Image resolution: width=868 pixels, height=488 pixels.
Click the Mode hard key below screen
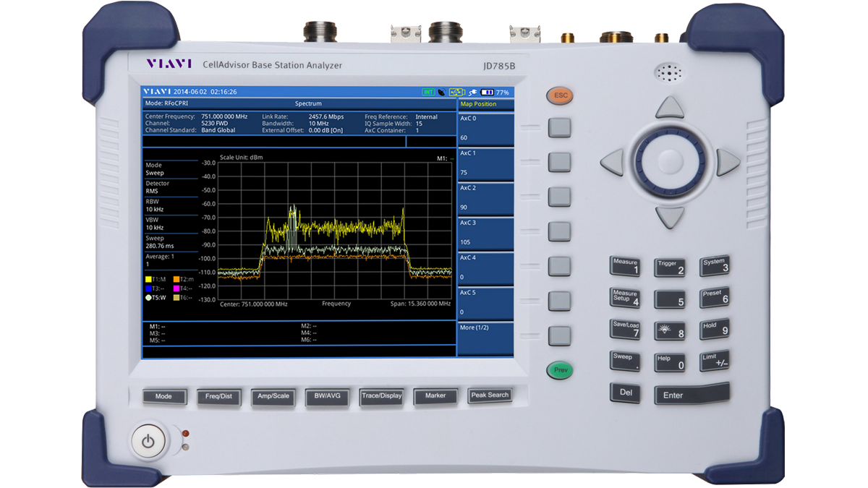pyautogui.click(x=163, y=396)
